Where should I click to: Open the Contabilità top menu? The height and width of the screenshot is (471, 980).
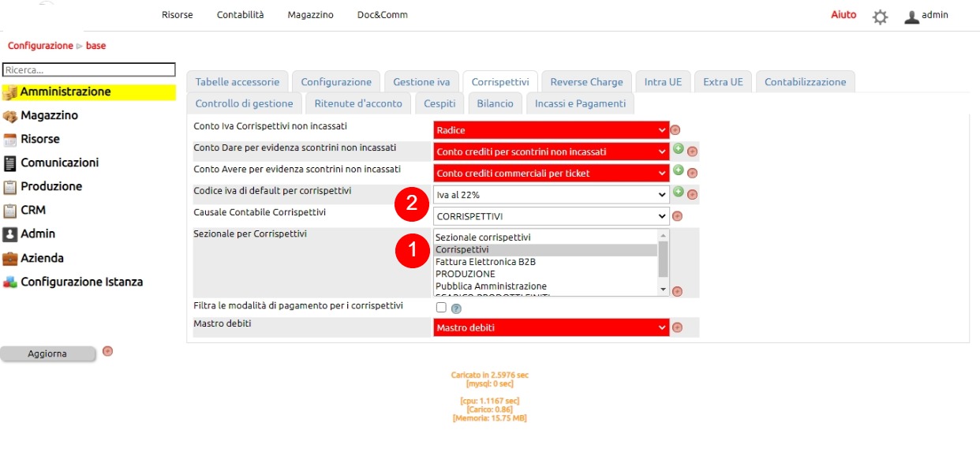click(241, 15)
